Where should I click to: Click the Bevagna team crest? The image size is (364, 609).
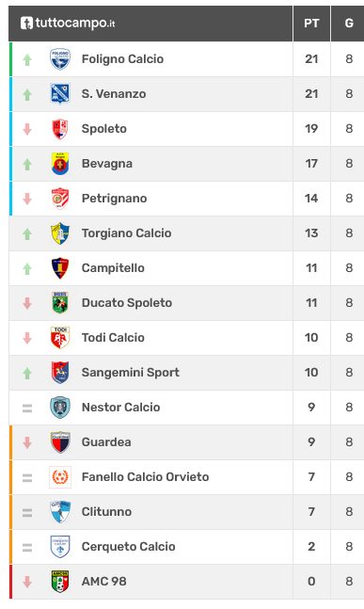point(60,164)
